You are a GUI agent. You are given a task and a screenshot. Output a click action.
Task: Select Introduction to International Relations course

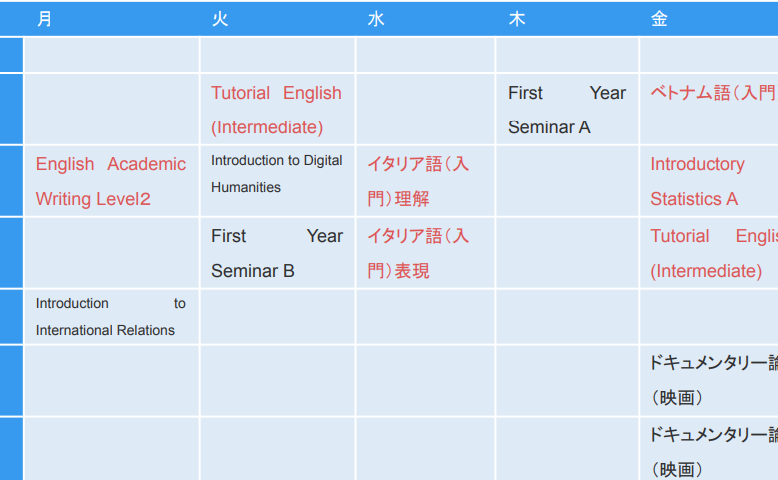tap(110, 317)
